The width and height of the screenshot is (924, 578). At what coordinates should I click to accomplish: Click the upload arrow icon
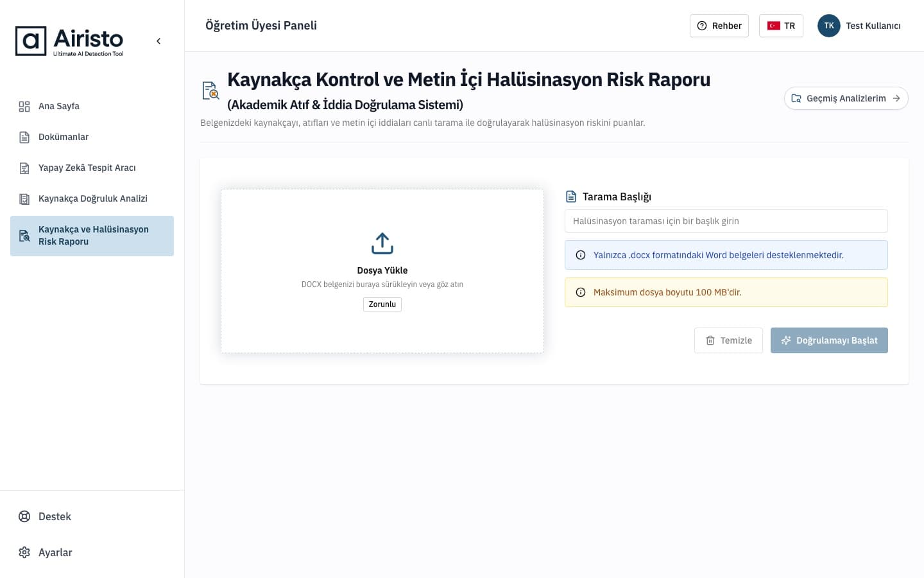(382, 243)
